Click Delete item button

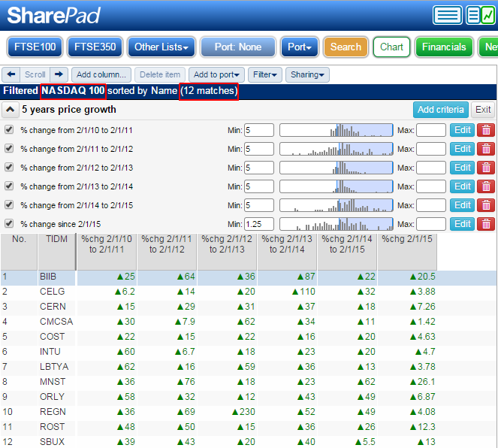(x=160, y=74)
